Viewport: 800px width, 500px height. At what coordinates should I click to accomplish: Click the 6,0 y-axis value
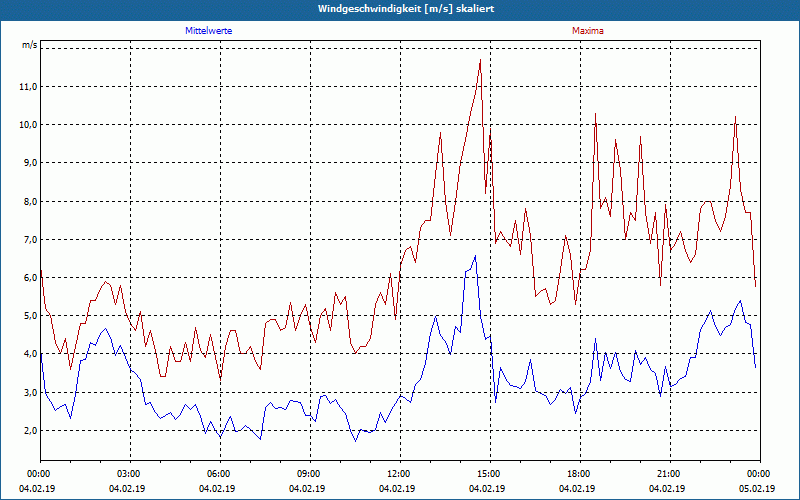click(30, 278)
